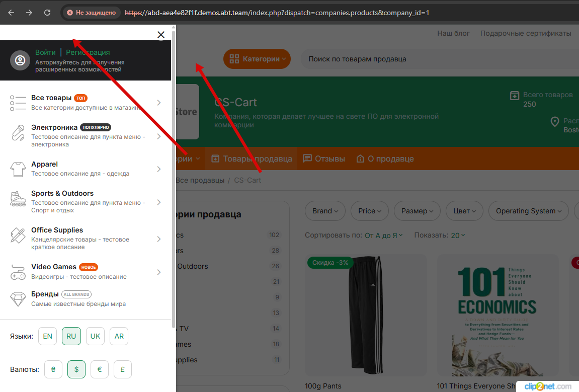Expand the Все товары submenu arrow
This screenshot has height=392, width=579.
[159, 103]
